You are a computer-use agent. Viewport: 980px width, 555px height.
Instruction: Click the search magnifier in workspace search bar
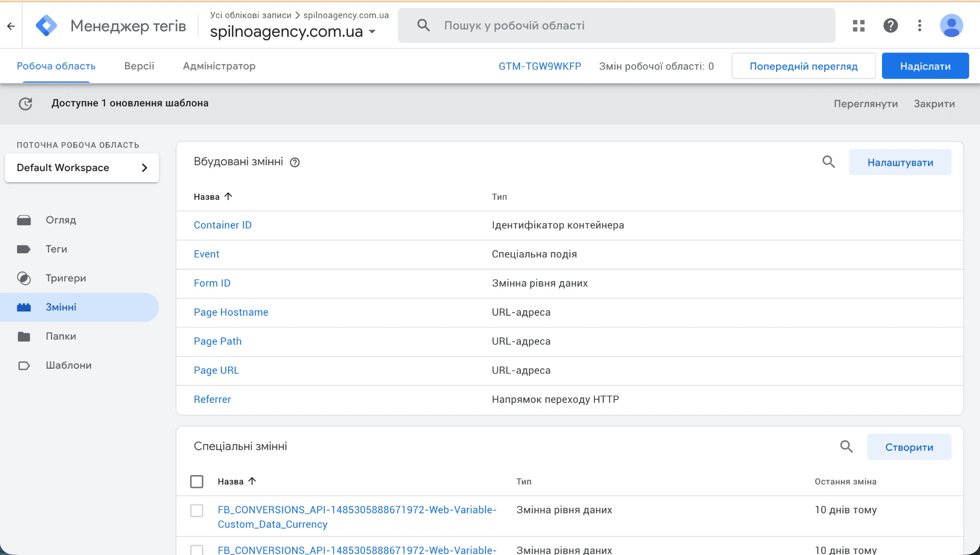coord(423,25)
